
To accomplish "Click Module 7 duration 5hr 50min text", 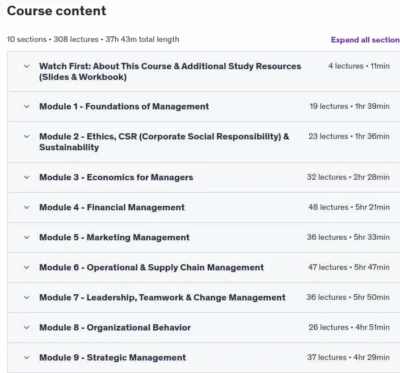I will (x=371, y=297).
